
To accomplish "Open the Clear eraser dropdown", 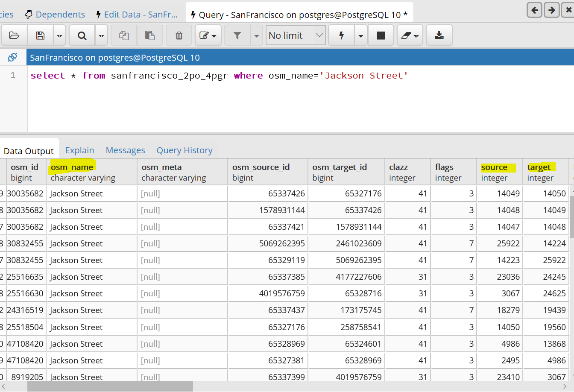I will (x=410, y=35).
